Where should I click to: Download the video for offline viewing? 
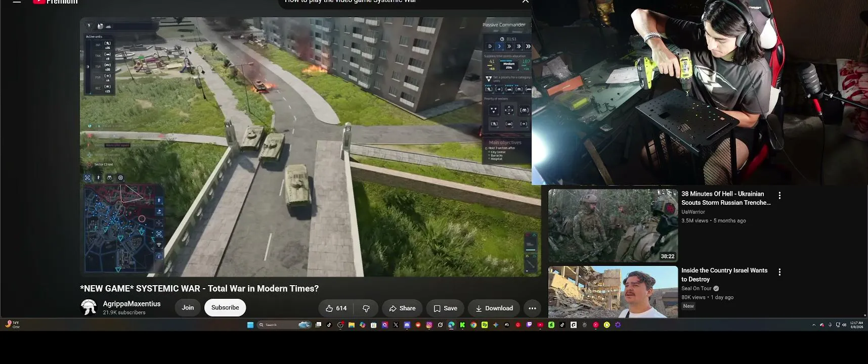click(494, 308)
